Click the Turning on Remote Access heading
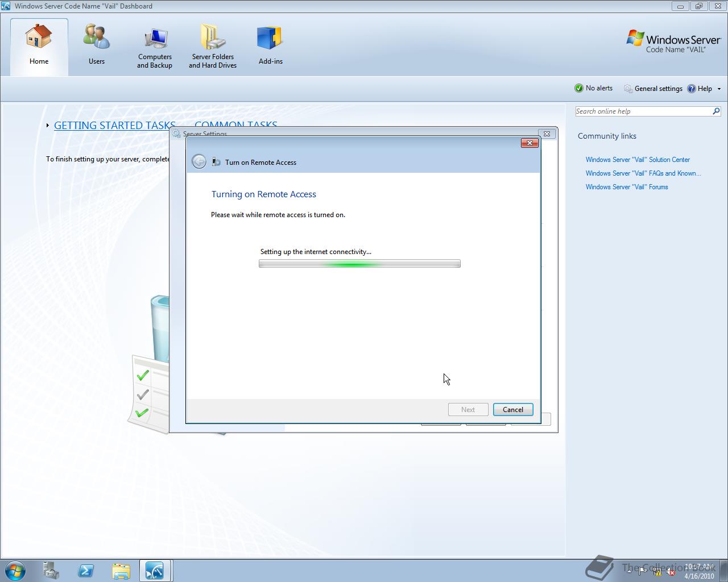 pos(264,194)
